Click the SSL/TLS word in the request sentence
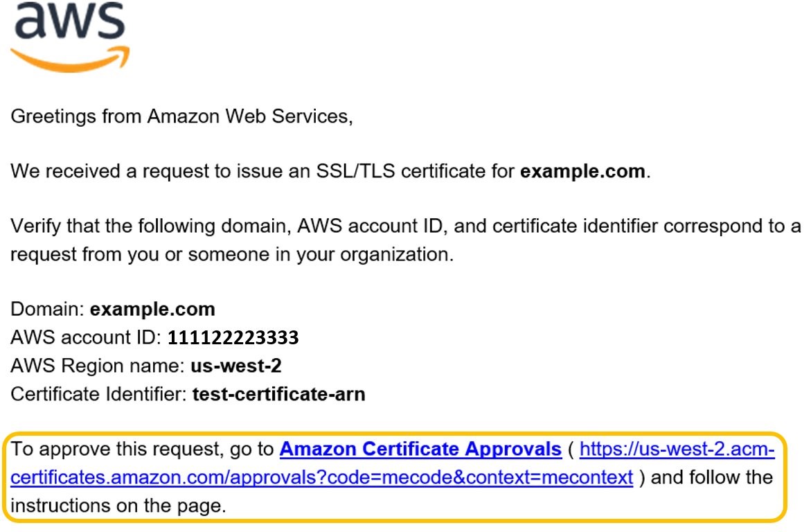Image resolution: width=811 pixels, height=532 pixels. point(355,171)
